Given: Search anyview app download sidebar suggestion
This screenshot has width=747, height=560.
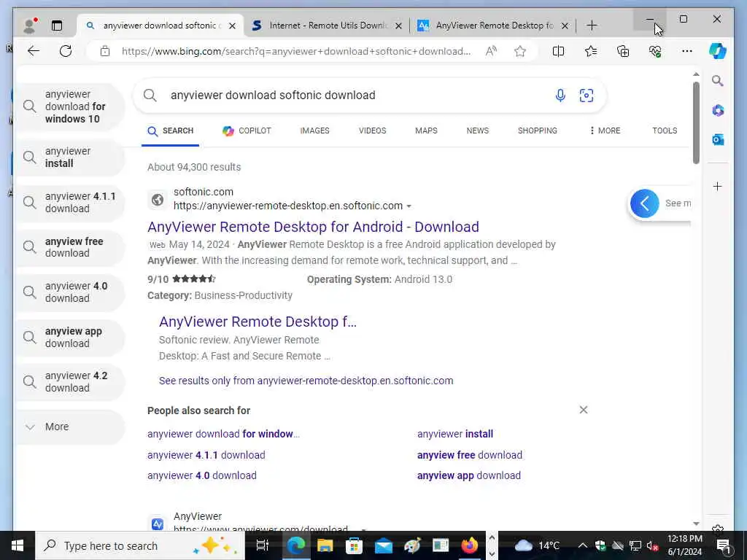Looking at the screenshot, I should tap(71, 337).
